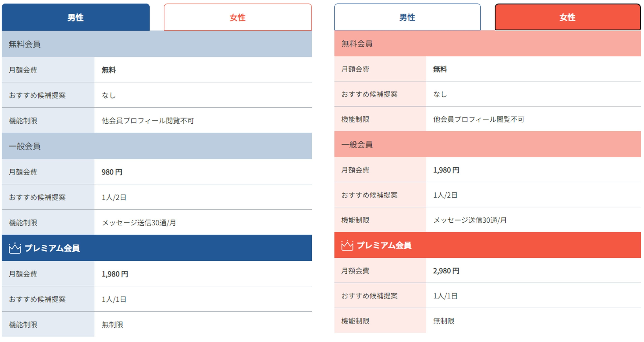Click 無料 fee value in female table
644x342 pixels.
(440, 69)
